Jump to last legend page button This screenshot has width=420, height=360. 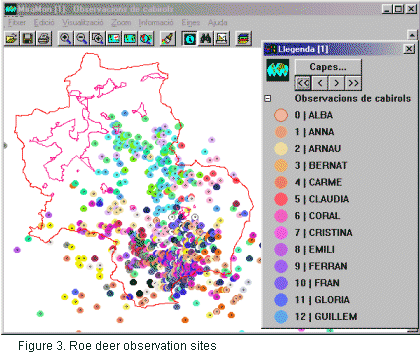(x=353, y=83)
